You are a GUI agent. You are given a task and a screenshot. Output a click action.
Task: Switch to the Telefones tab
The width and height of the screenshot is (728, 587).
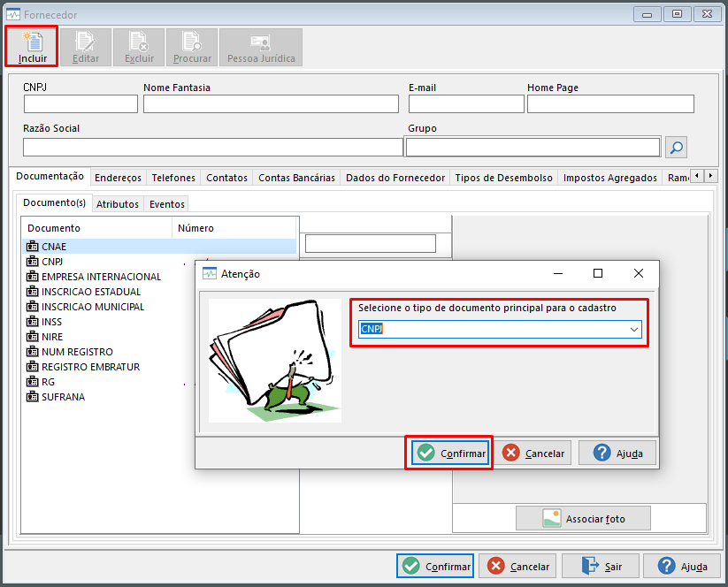tap(173, 178)
